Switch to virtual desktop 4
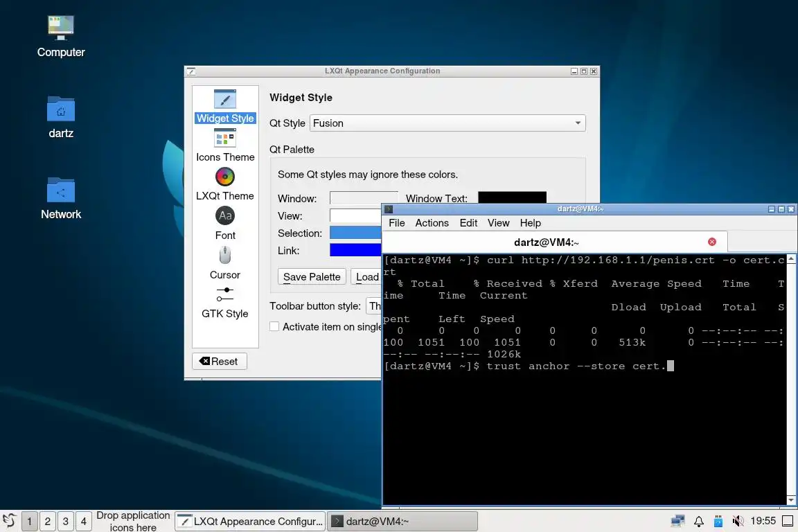The image size is (798, 532). (83, 521)
